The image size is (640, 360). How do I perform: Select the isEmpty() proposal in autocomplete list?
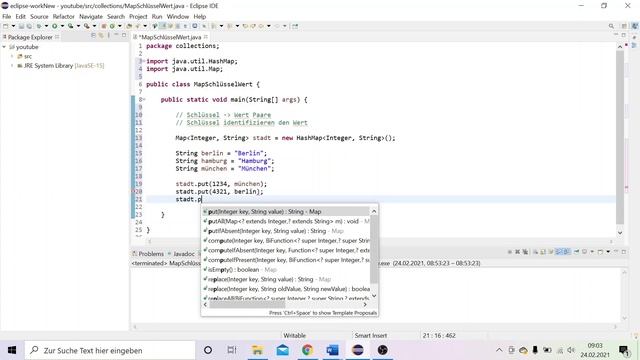pos(286,270)
